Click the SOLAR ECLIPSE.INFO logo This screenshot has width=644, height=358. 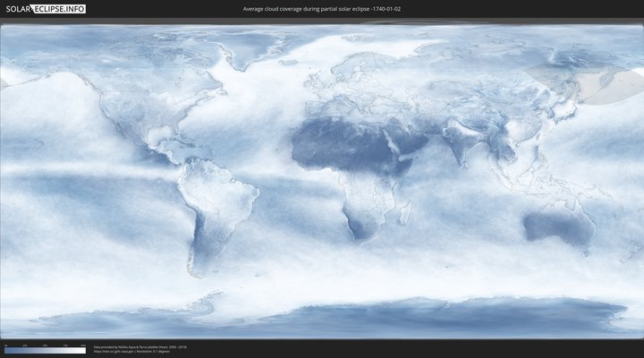tap(46, 9)
